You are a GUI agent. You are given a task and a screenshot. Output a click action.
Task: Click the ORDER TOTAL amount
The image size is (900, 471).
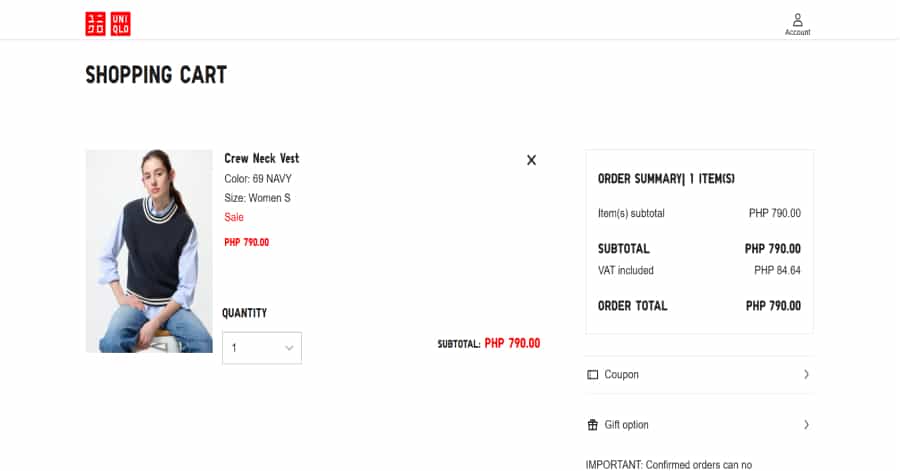pos(773,306)
